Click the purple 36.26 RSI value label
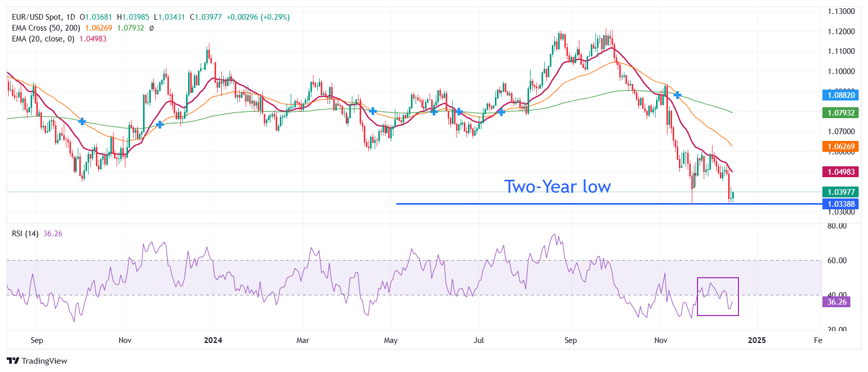The image size is (868, 372). pyautogui.click(x=836, y=302)
